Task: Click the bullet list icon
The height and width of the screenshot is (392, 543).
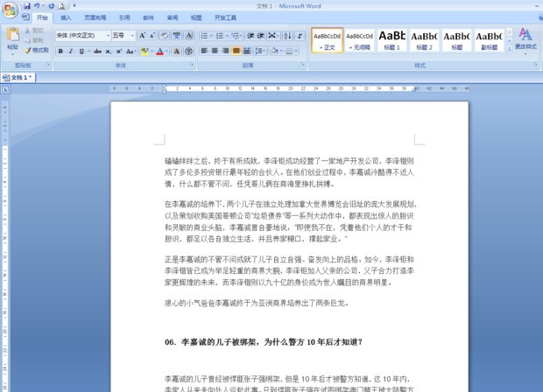Action: pyautogui.click(x=203, y=36)
